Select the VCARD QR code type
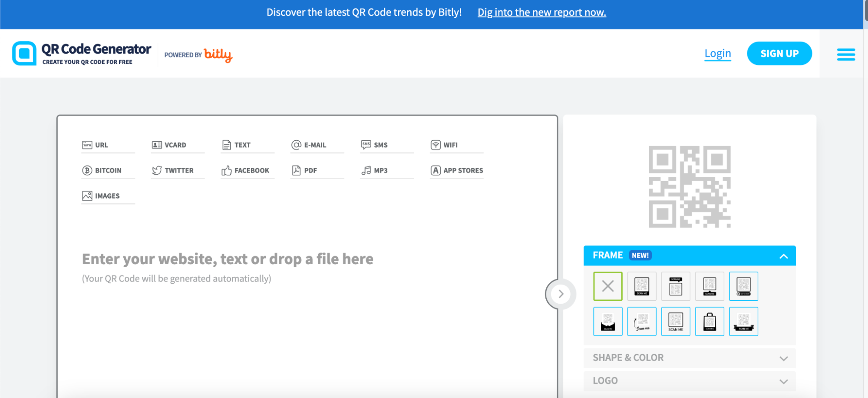 pyautogui.click(x=178, y=145)
